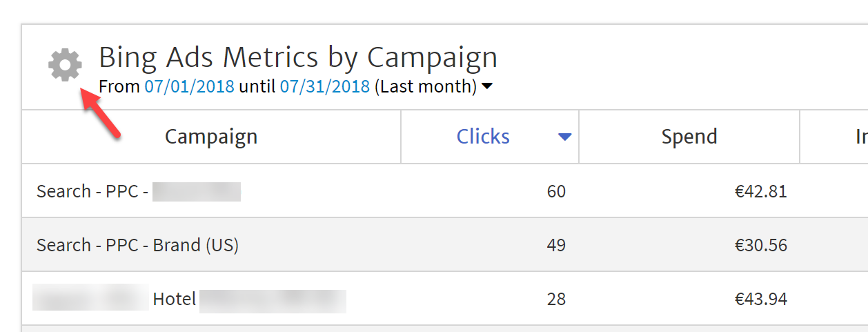The image size is (868, 332).
Task: Sort by the Campaign column header
Action: pyautogui.click(x=211, y=137)
